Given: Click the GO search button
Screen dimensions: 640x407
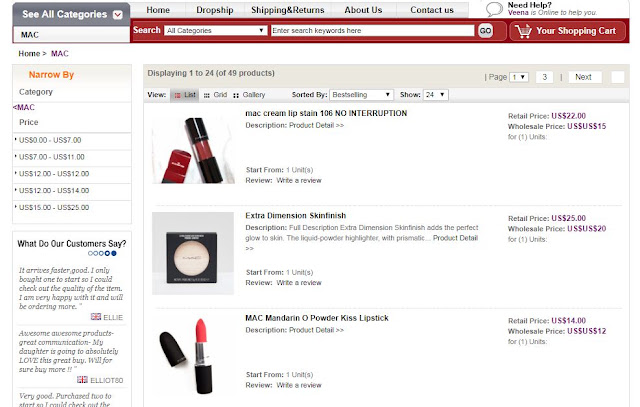Looking at the screenshot, I should [485, 31].
